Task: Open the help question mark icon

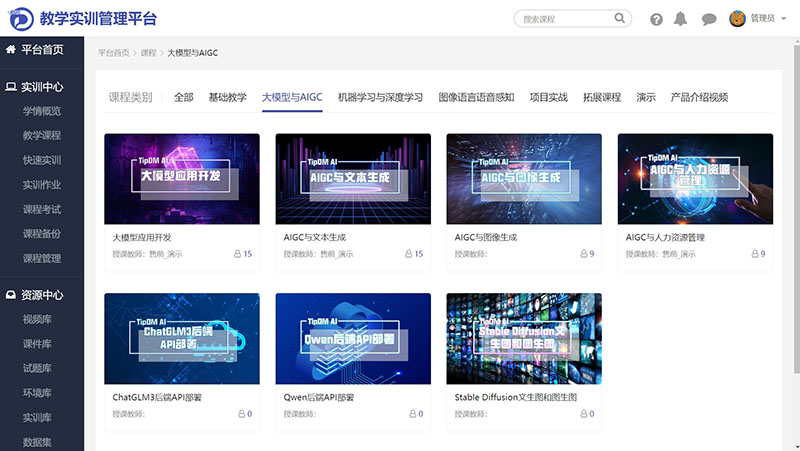Action: pyautogui.click(x=656, y=19)
